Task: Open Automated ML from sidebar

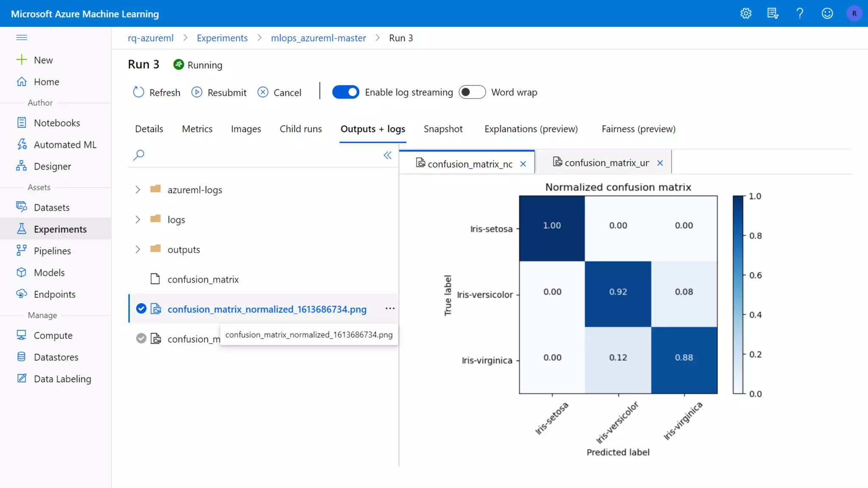Action: click(65, 145)
